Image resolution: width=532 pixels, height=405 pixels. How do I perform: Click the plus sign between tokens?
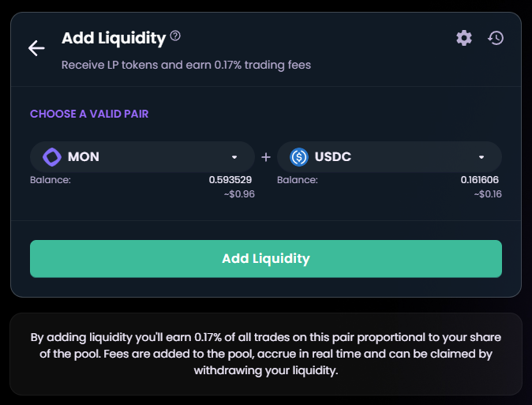point(266,157)
